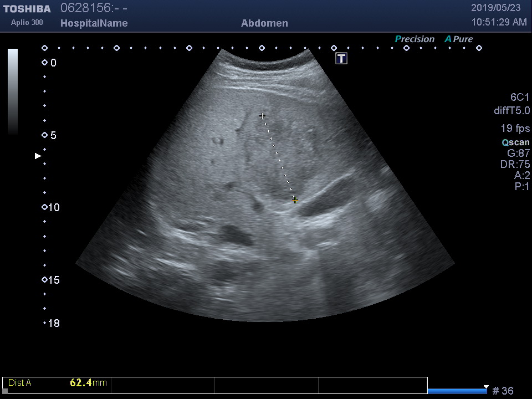Click the 10 cm depth marker
The width and height of the screenshot is (532, 399).
50,207
